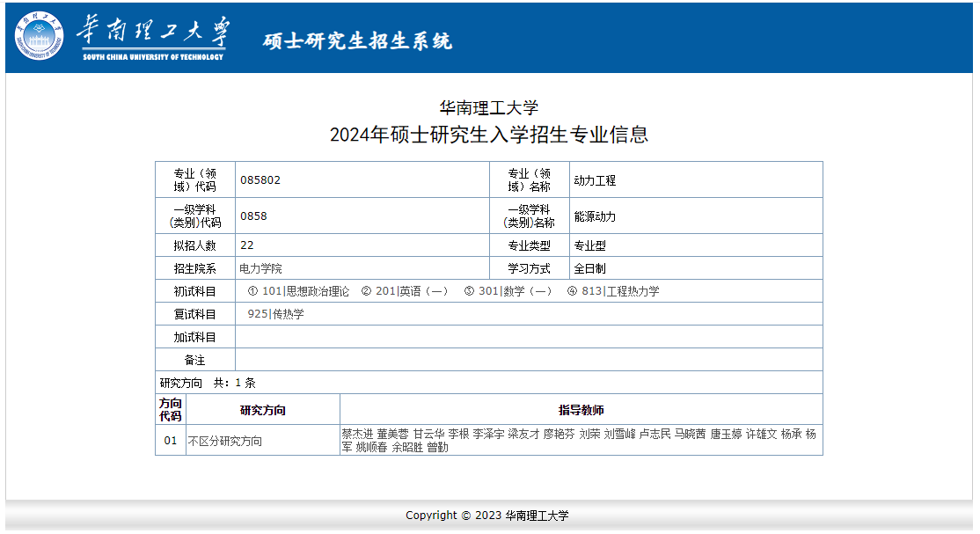Click the category name 能源动力
The image size is (980, 534).
click(x=595, y=216)
